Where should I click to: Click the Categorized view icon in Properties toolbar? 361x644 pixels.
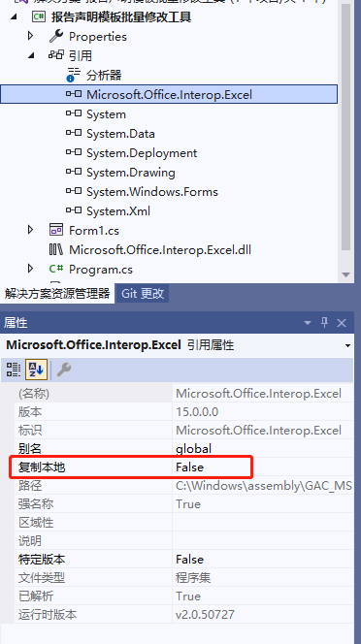pyautogui.click(x=14, y=370)
